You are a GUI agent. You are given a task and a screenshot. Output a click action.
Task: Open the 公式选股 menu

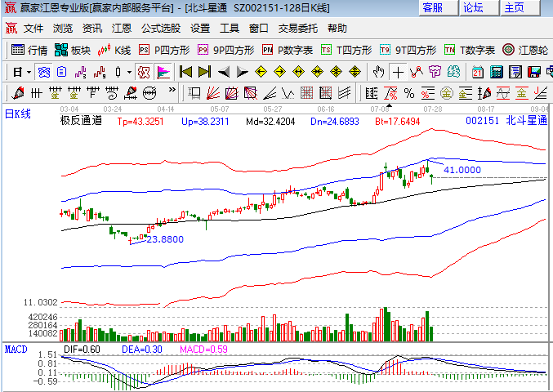coord(161,29)
